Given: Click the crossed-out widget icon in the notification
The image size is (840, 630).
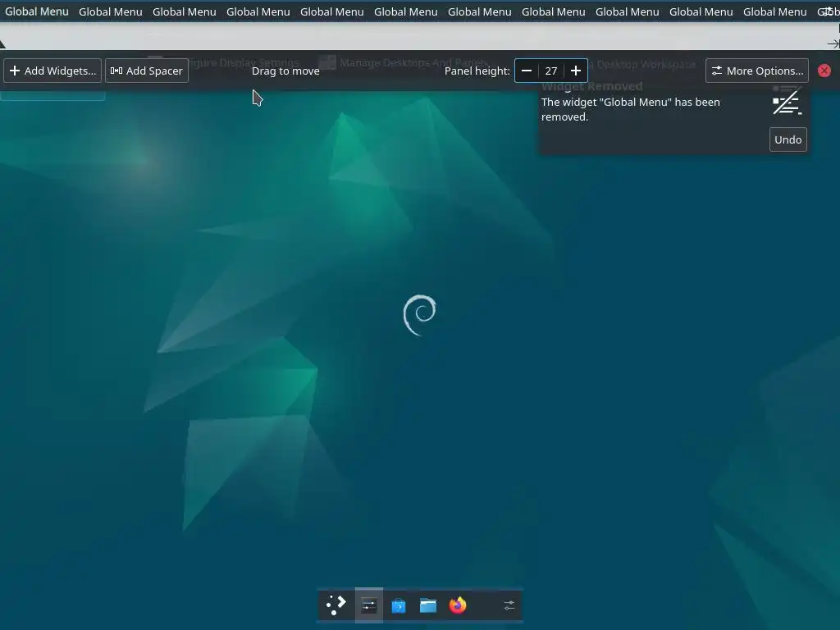Looking at the screenshot, I should click(787, 101).
